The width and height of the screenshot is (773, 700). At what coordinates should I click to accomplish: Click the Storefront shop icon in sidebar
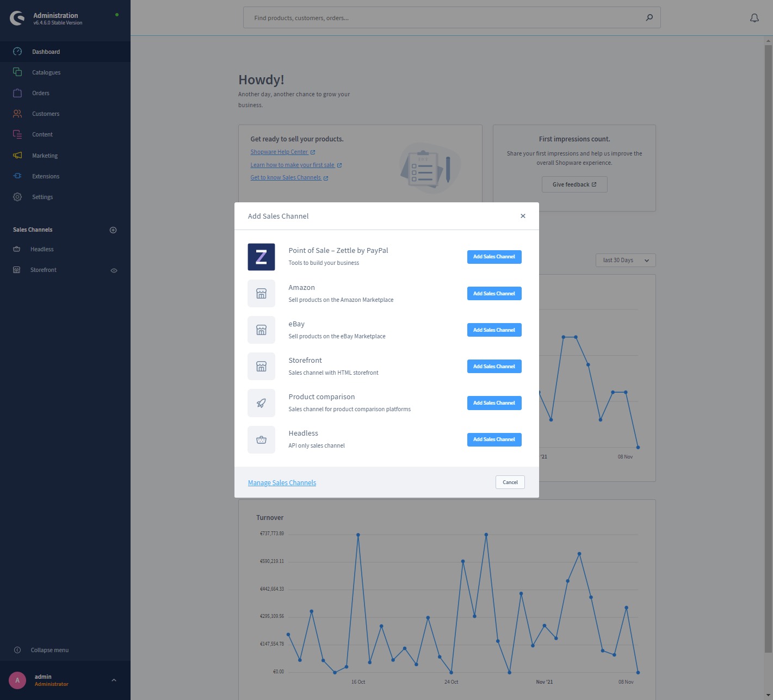coord(17,270)
